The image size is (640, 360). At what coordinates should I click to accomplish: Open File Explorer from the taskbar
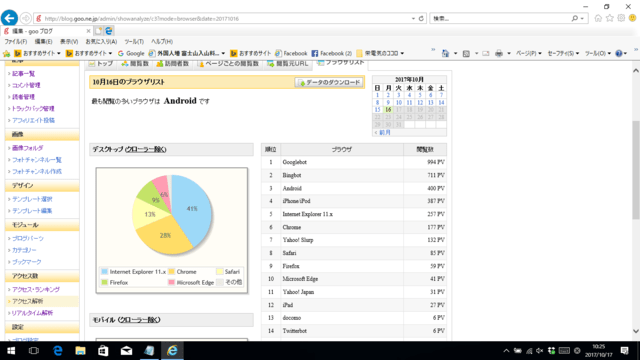point(80,351)
